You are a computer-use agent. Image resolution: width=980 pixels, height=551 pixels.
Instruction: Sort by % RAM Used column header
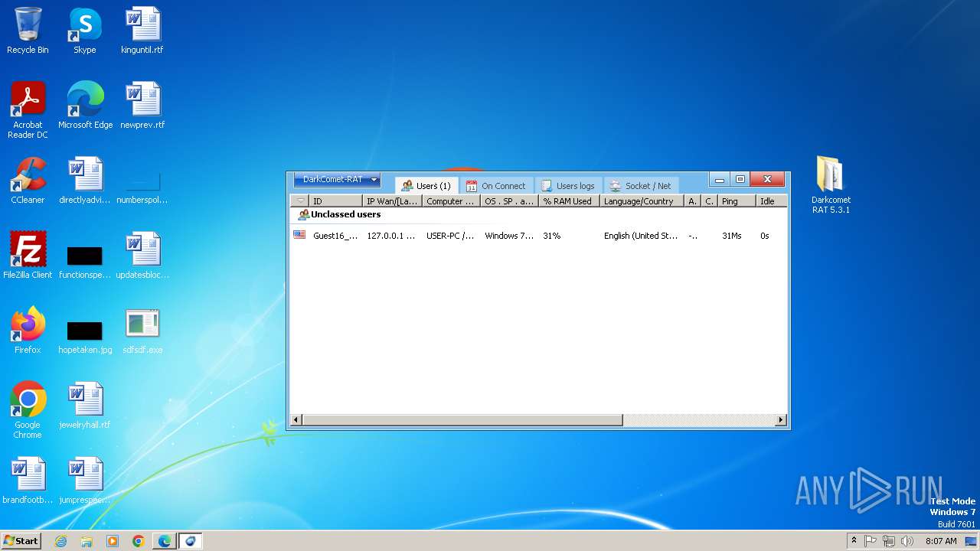[569, 201]
